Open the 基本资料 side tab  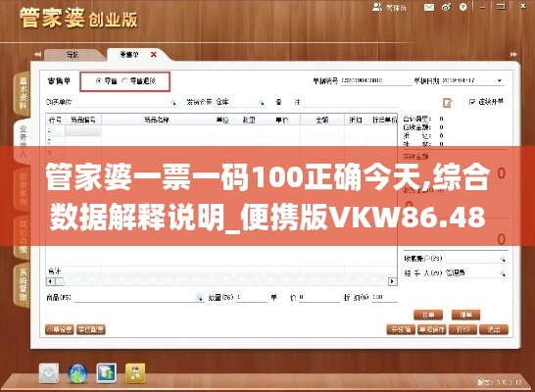click(x=23, y=93)
